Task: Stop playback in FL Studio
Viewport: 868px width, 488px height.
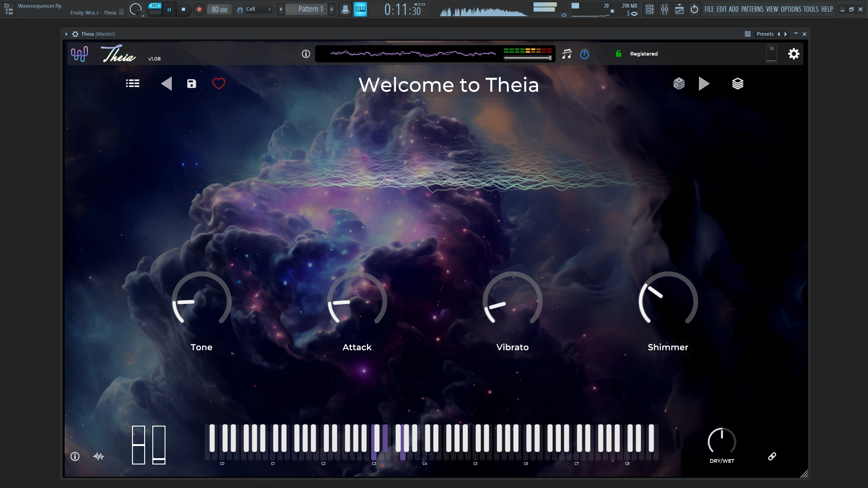Action: (184, 9)
